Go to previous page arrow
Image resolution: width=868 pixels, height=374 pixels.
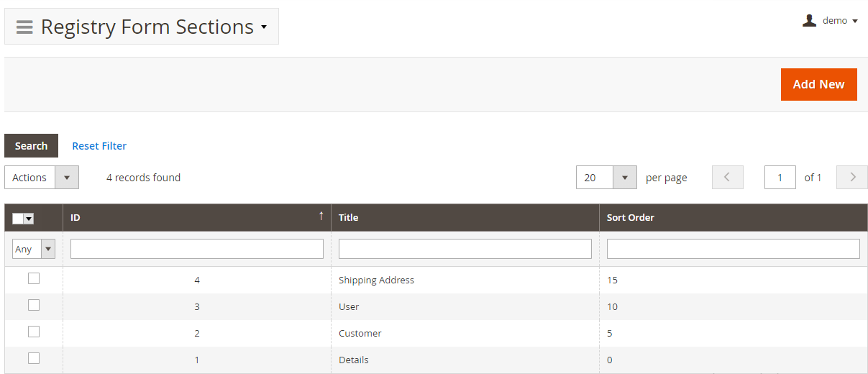[727, 178]
